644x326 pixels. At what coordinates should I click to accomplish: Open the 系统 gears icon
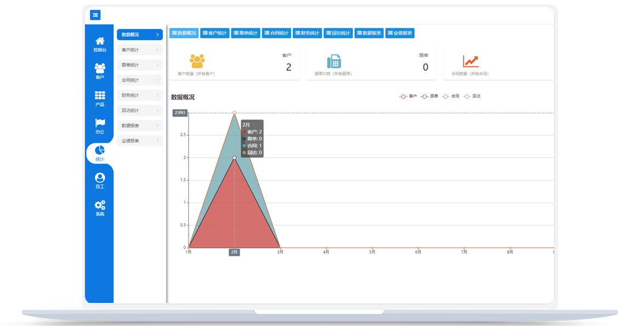(100, 206)
